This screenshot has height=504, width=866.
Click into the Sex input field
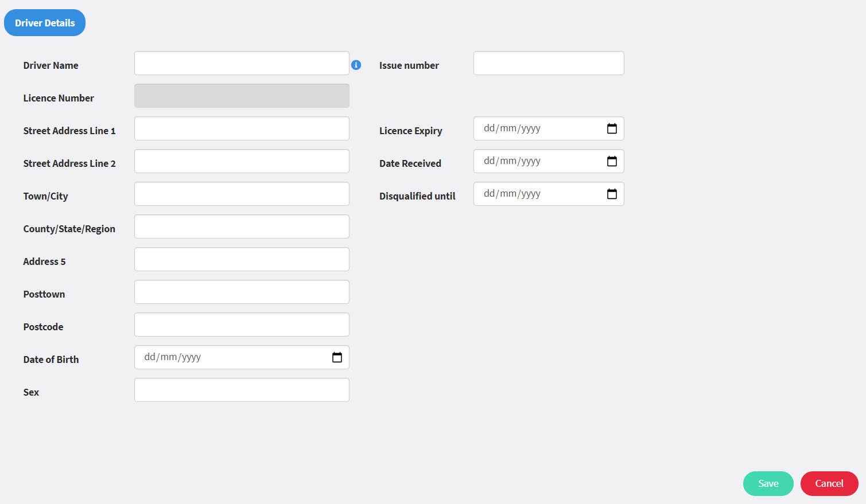(242, 390)
